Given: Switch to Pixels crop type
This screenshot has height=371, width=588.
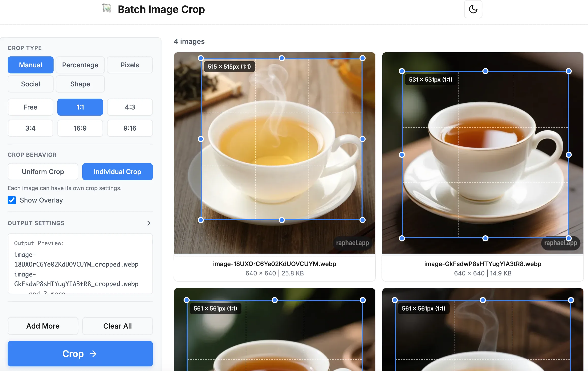Looking at the screenshot, I should [x=130, y=65].
